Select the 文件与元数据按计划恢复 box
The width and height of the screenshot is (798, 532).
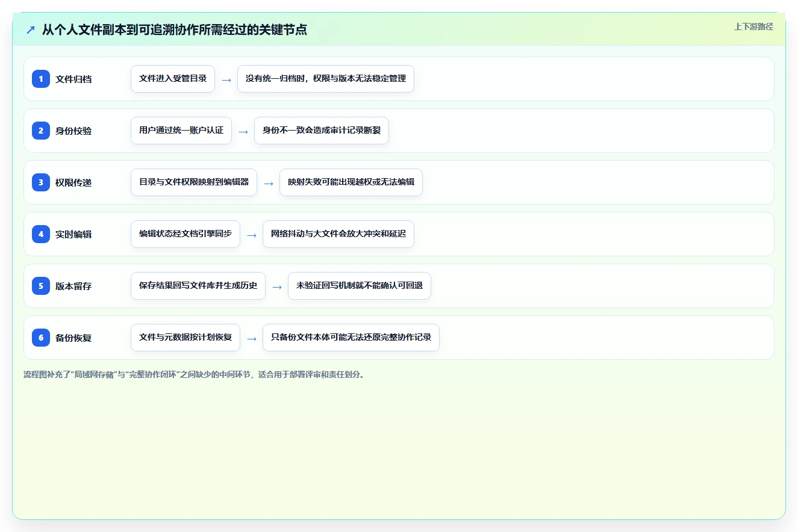pyautogui.click(x=185, y=338)
